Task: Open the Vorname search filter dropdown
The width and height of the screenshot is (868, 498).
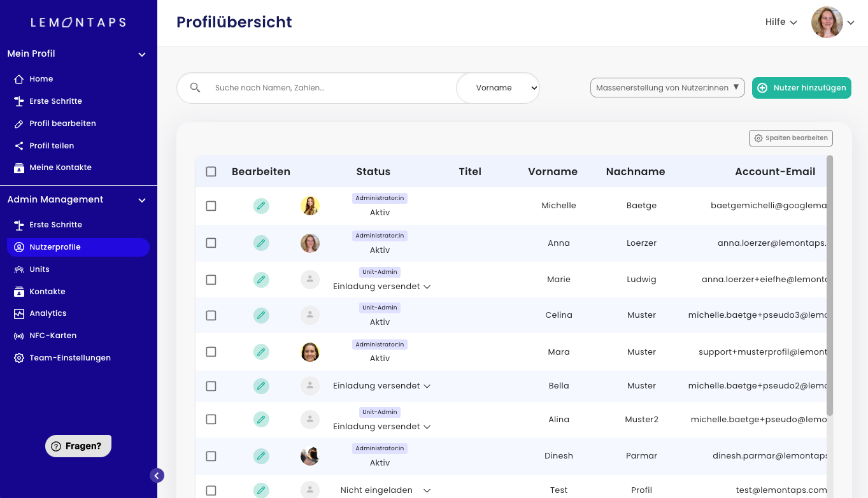Action: click(x=499, y=88)
